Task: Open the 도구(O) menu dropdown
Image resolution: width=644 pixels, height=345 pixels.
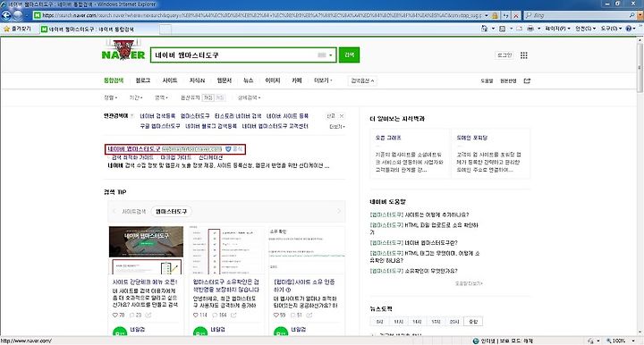Action: (611, 29)
